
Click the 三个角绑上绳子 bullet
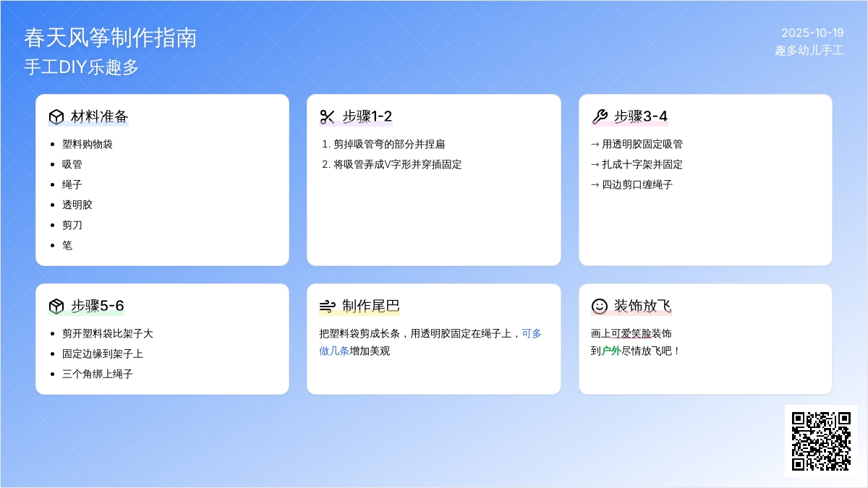pos(98,374)
